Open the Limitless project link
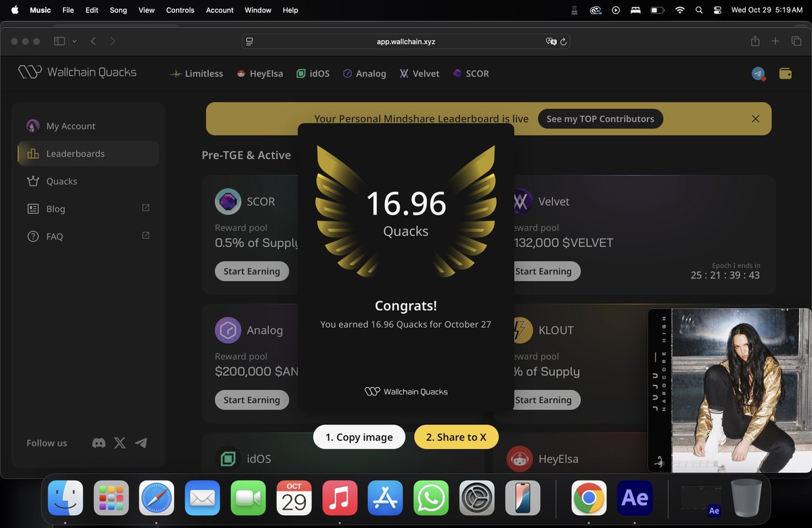This screenshot has width=812, height=528. 196,73
